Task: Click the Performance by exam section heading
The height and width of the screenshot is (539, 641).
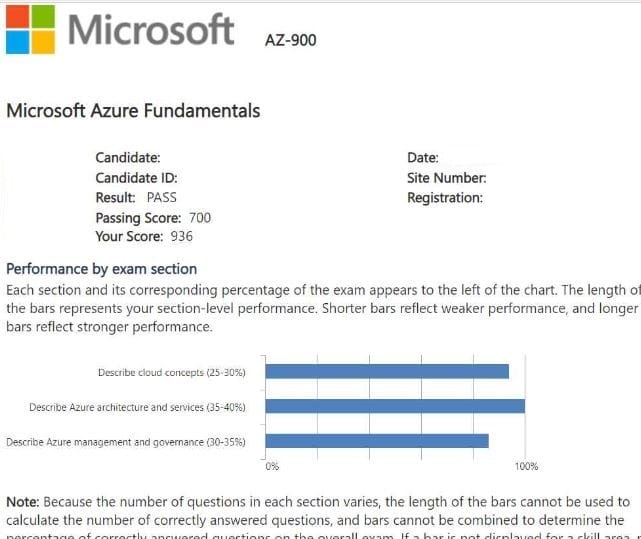Action: (x=102, y=269)
